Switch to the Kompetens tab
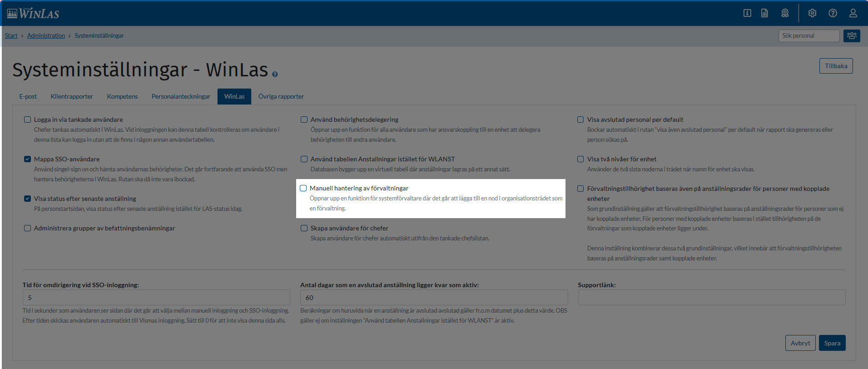Viewport: 868px width, 369px height. coord(122,96)
